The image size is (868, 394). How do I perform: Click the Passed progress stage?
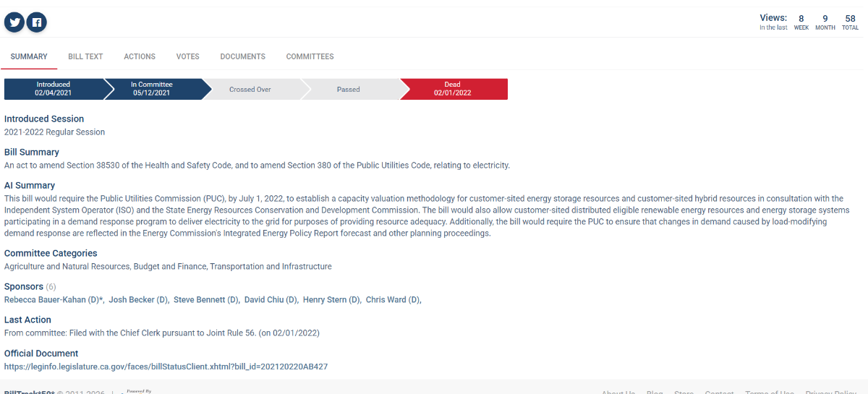pyautogui.click(x=348, y=90)
